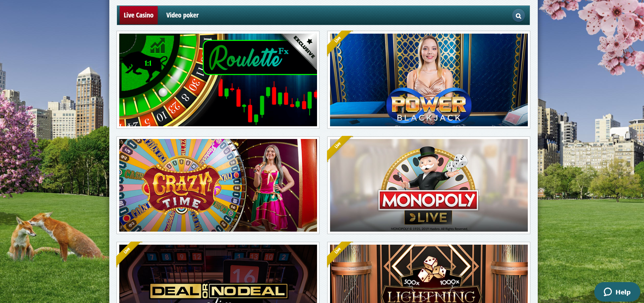Open the Roulette Fx game thumbnail
Viewport: 644px width, 303px height.
[x=218, y=80]
